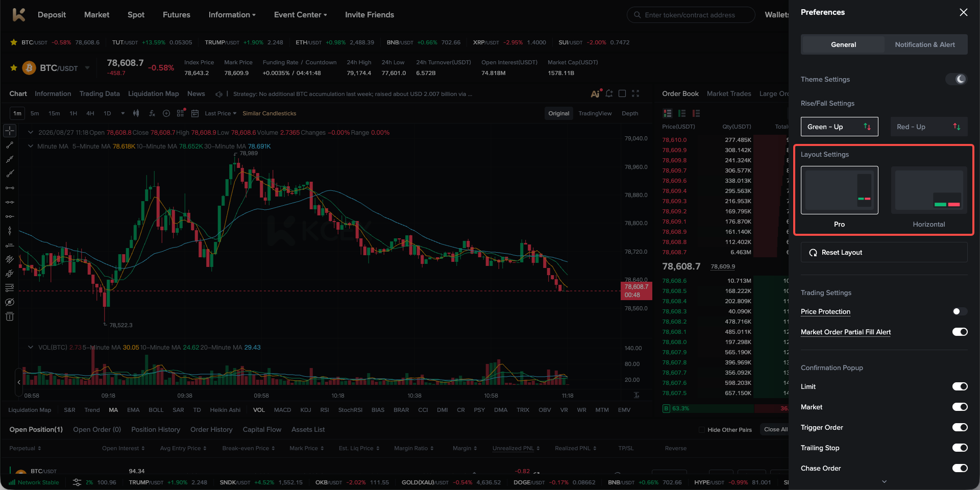Show only sell orders in order book

[x=696, y=113]
